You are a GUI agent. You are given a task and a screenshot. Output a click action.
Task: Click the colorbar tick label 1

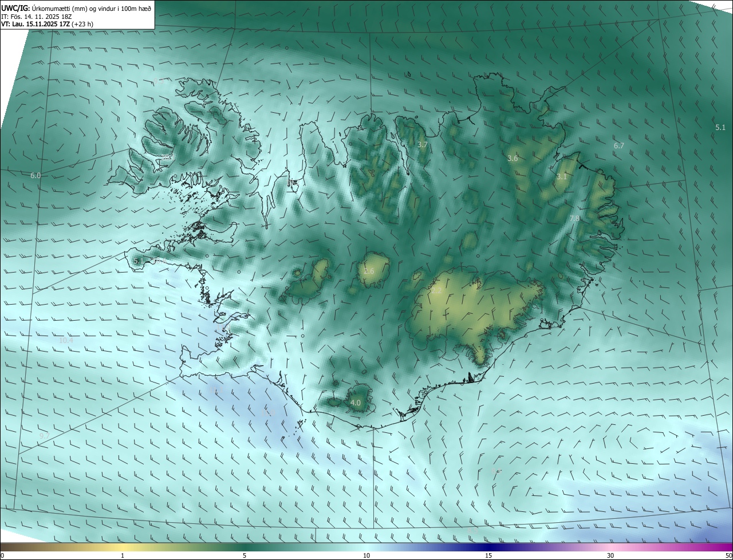(x=123, y=555)
